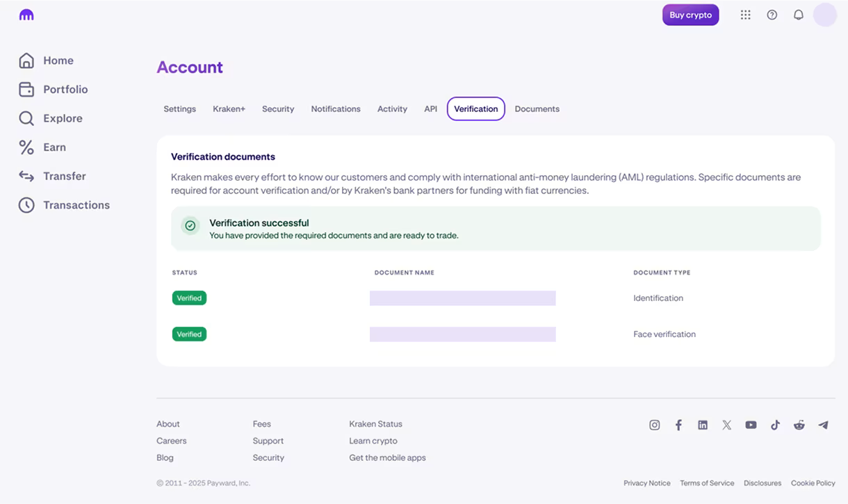Image resolution: width=848 pixels, height=504 pixels.
Task: Click the Verified badge in Face verification row
Action: pos(189,334)
